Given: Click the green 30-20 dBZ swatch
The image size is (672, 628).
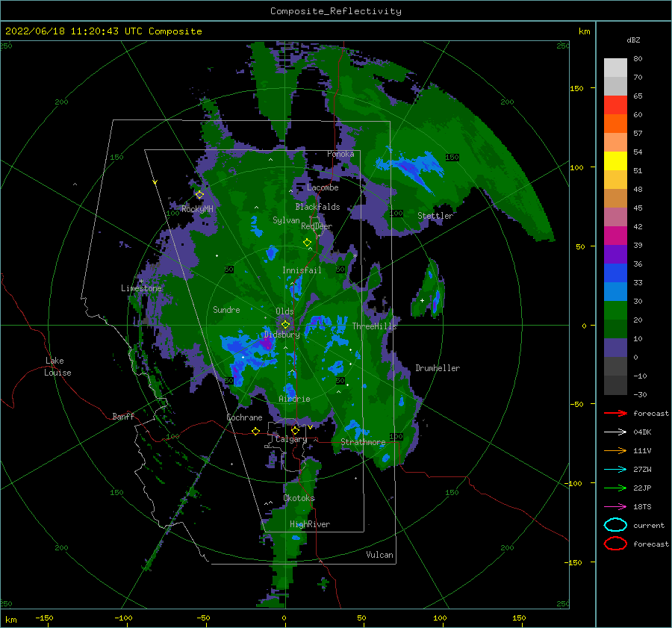Looking at the screenshot, I should coord(615,311).
